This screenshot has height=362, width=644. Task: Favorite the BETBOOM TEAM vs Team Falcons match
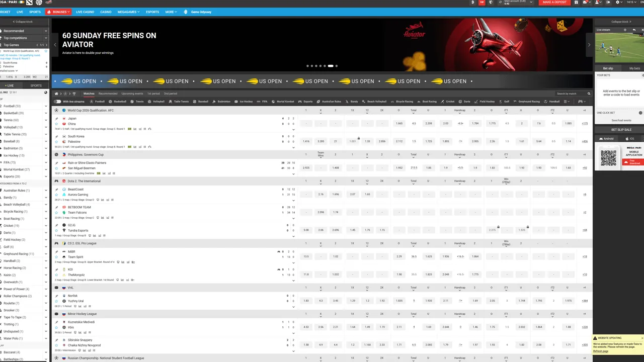(x=56, y=213)
